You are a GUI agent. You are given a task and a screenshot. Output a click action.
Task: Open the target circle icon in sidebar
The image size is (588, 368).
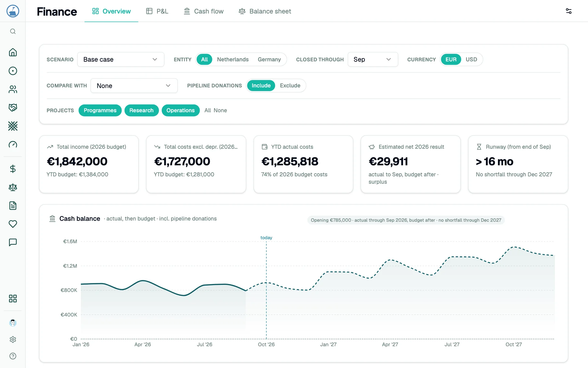tap(13, 71)
